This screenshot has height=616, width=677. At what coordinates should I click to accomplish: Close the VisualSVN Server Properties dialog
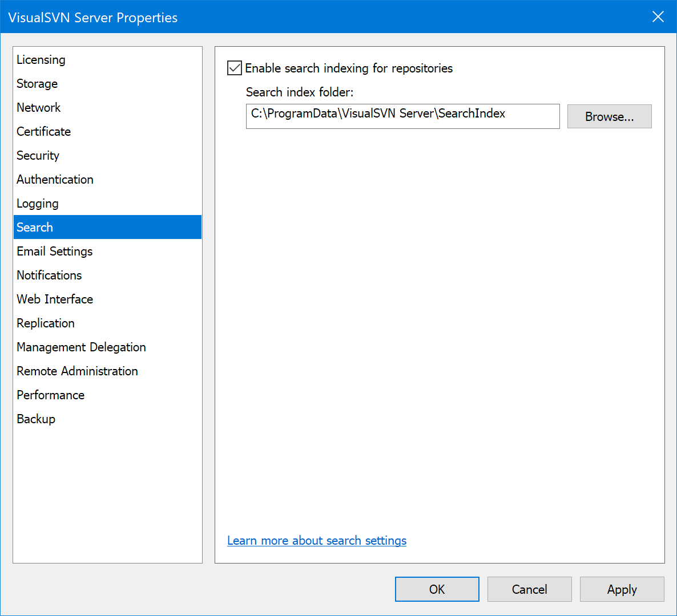click(658, 17)
